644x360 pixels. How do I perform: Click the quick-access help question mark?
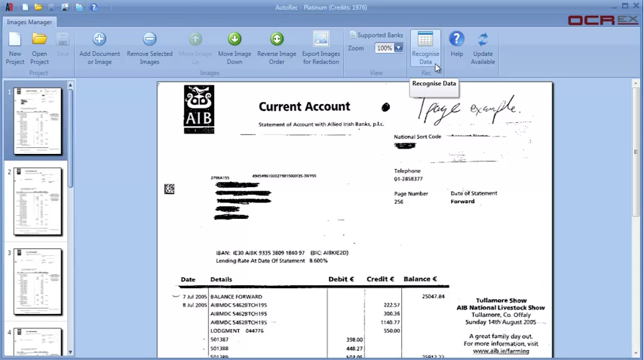click(x=94, y=7)
